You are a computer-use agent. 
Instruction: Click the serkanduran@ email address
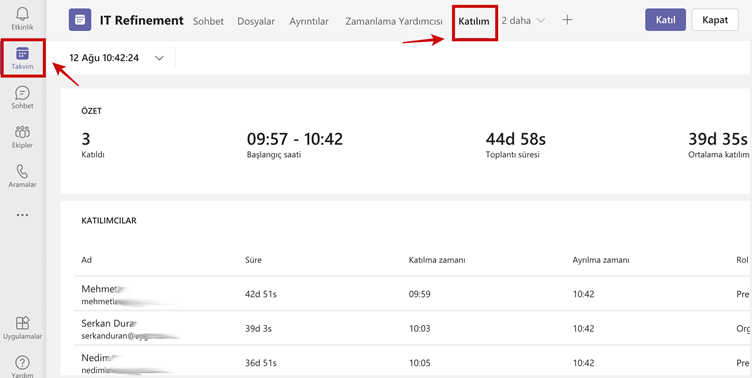[124, 336]
